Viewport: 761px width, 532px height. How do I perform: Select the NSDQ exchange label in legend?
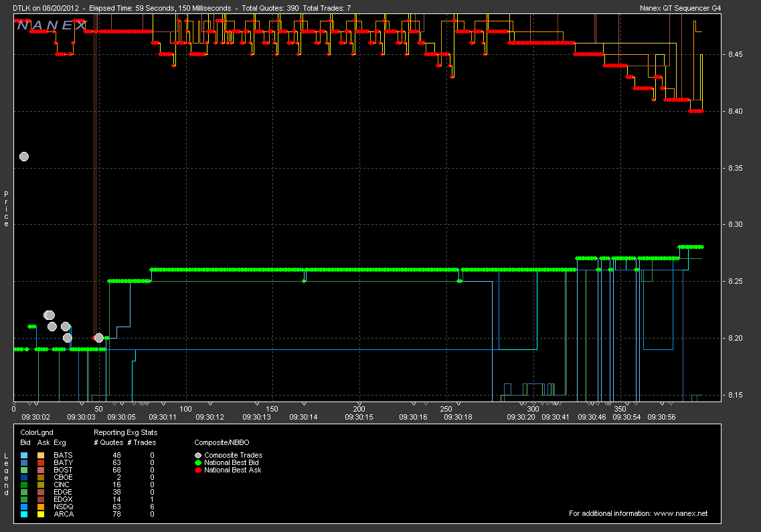click(x=64, y=507)
